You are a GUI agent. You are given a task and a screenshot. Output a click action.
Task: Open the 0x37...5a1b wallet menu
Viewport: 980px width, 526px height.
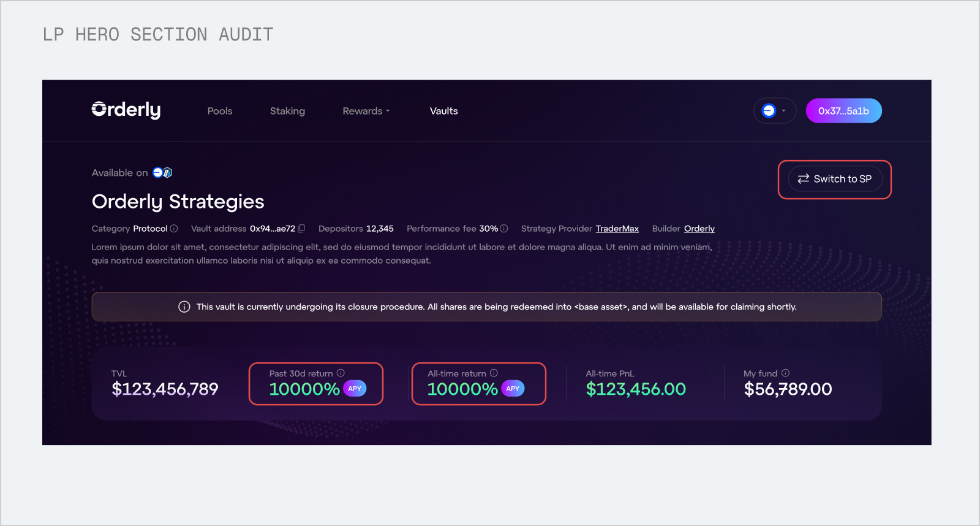pyautogui.click(x=843, y=111)
